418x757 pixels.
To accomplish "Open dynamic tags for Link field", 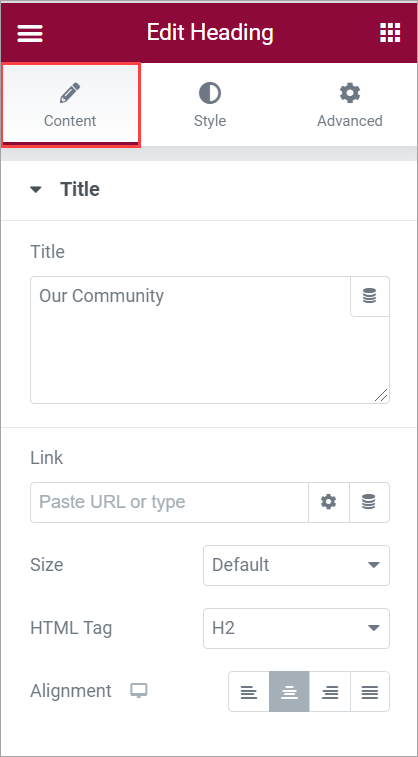I will pyautogui.click(x=369, y=502).
